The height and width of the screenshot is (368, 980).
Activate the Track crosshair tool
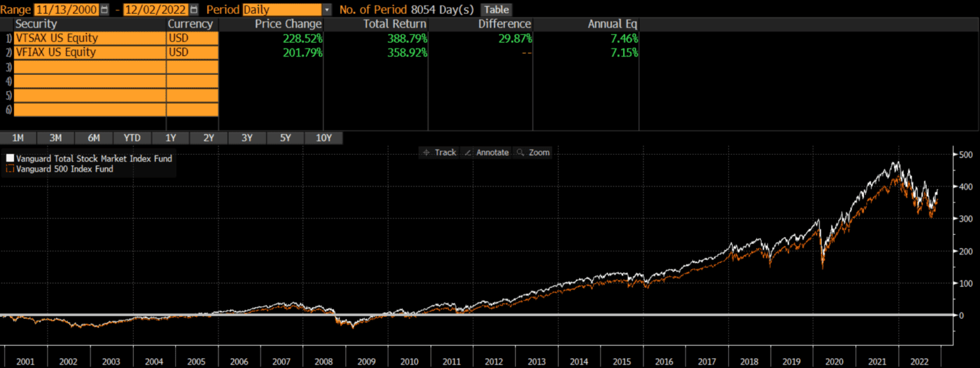440,152
